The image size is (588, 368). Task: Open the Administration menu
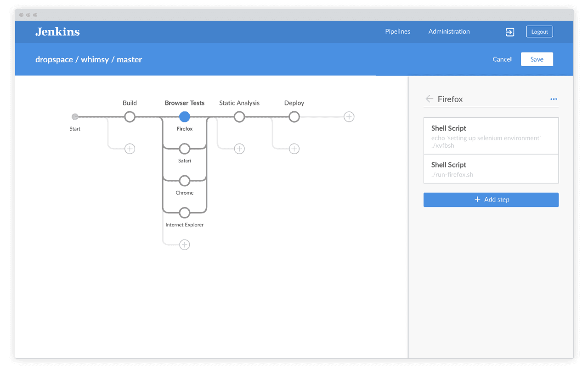(x=449, y=32)
